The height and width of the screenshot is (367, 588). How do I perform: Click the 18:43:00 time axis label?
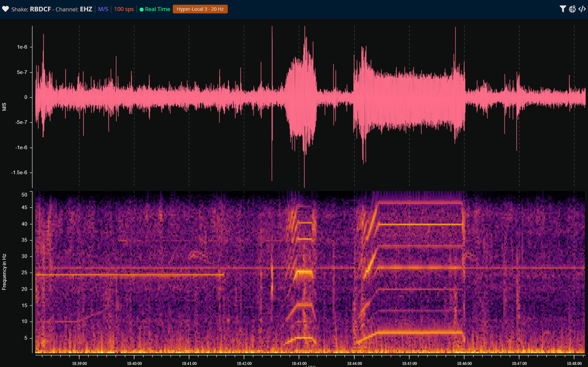tap(299, 363)
